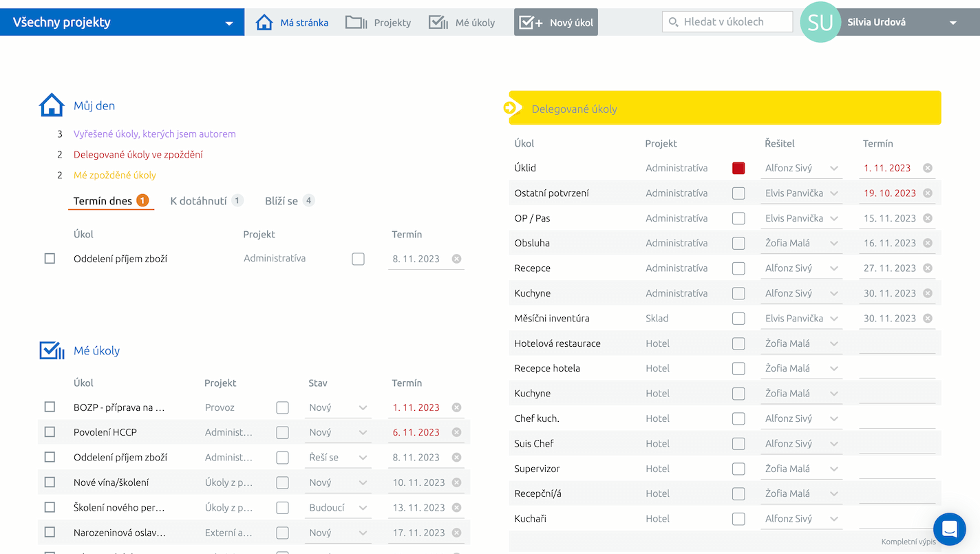Tick the row checkbox for Oddelení příjem zboží in Termín dnes
Screen dimensions: 980x554
(50, 259)
